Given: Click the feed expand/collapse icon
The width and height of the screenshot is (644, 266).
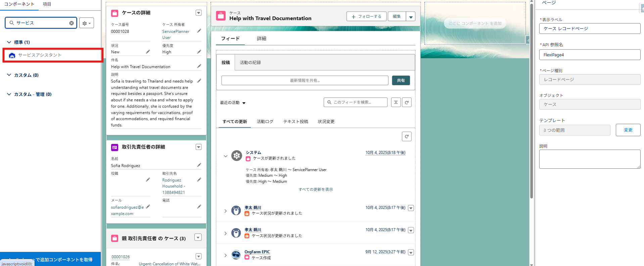Looking at the screenshot, I should point(396,102).
